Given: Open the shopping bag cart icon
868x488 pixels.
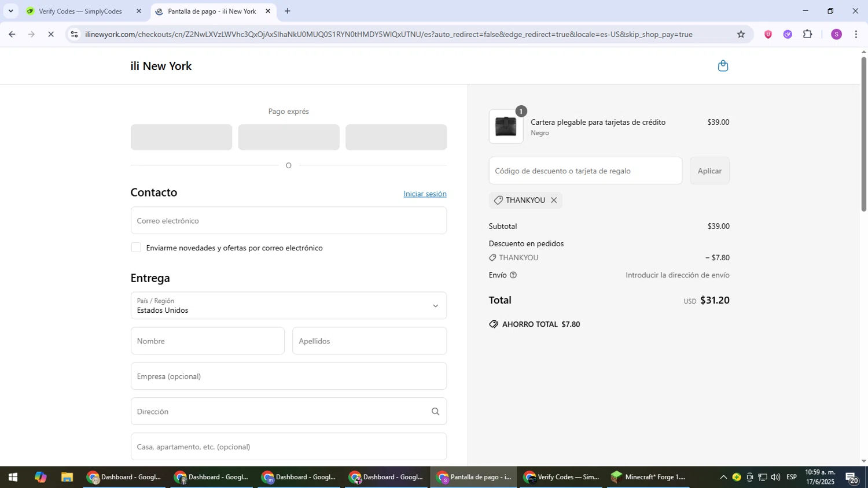Looking at the screenshot, I should 723,66.
